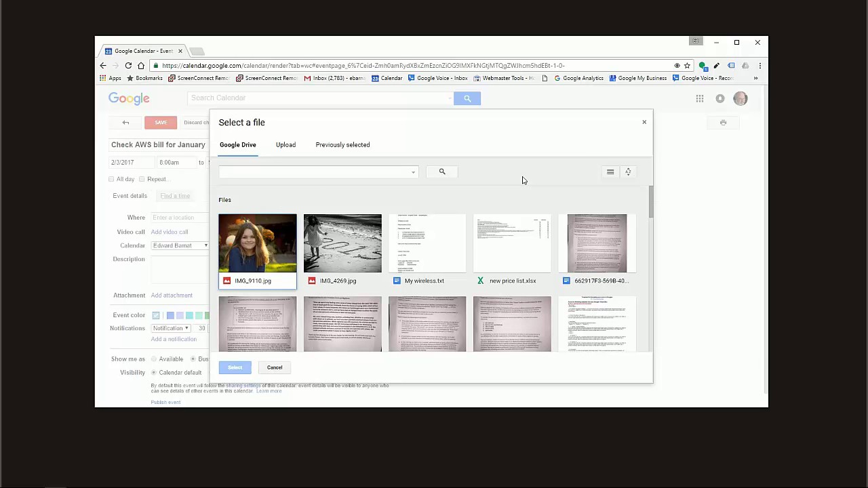Viewport: 868px width, 488px height.
Task: Pick the checked default event color swatch
Action: pos(156,315)
